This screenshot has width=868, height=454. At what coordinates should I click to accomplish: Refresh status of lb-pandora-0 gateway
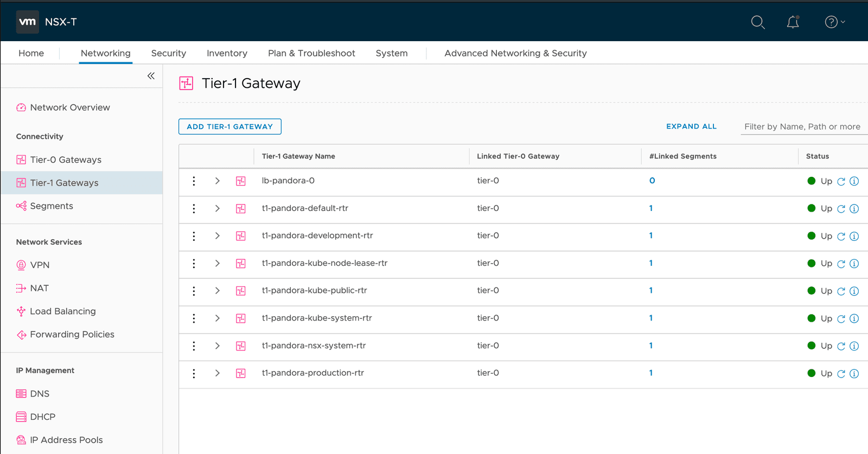point(841,182)
